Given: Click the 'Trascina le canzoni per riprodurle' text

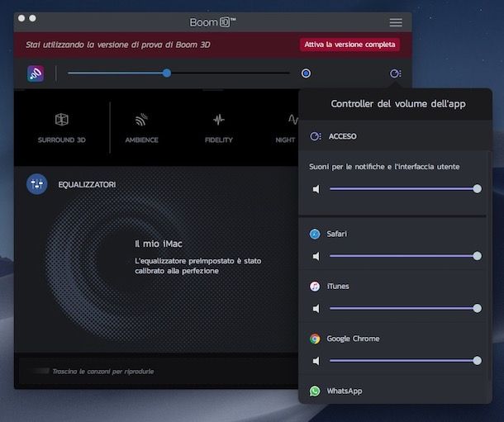Looking at the screenshot, I should click(102, 372).
